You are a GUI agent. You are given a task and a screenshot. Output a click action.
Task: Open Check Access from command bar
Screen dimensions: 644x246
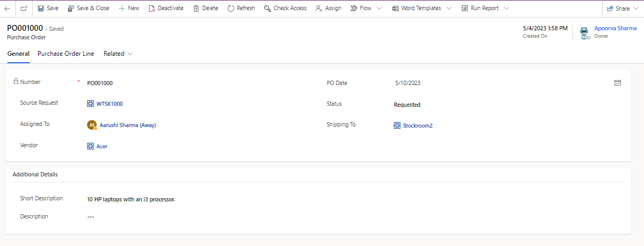pos(285,9)
